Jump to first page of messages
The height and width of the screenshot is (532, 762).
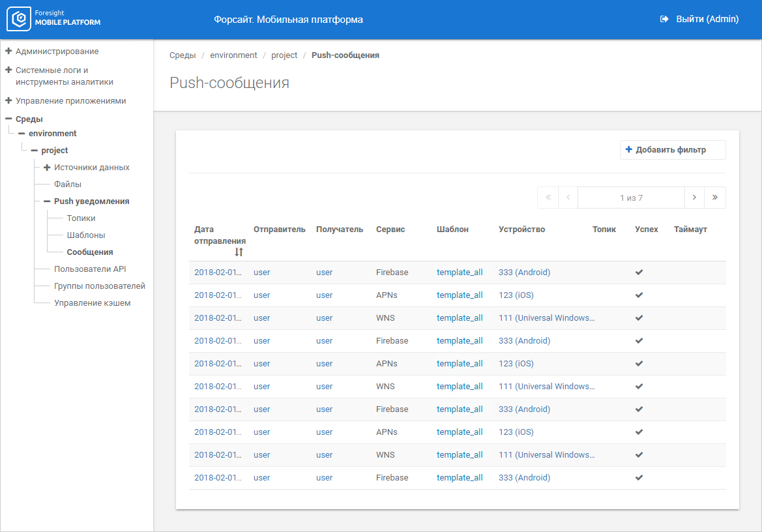[x=548, y=198]
